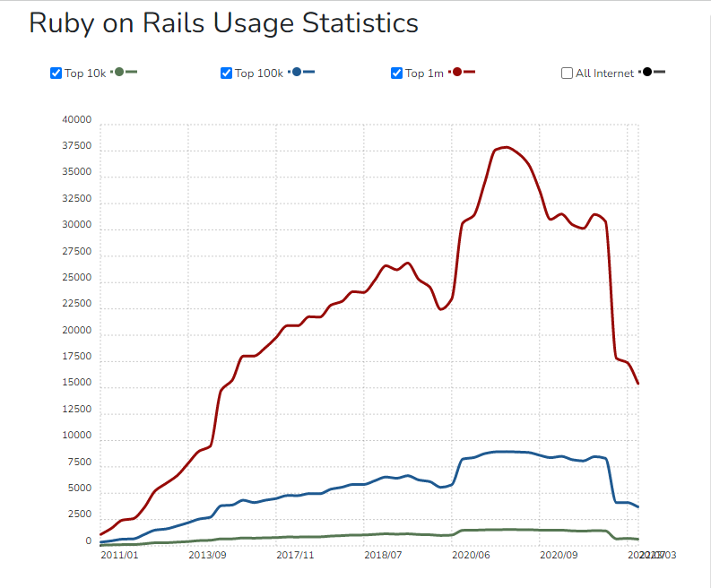
Task: Click the 5000 y-axis label
Action: point(80,489)
